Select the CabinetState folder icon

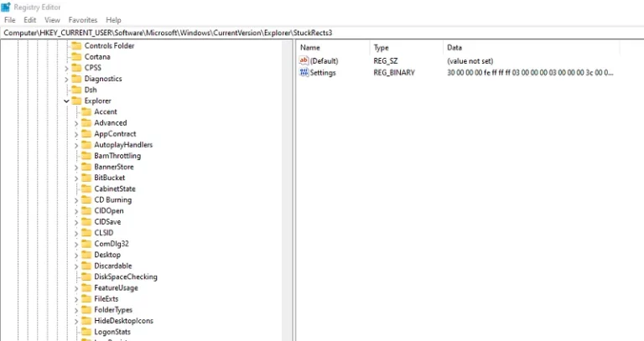tap(86, 189)
